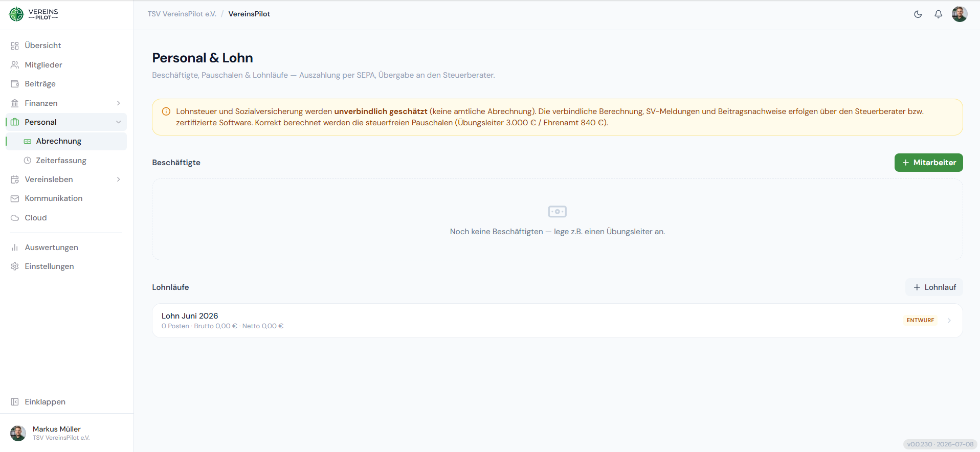This screenshot has height=452, width=980.
Task: Navigate to Kommunikation
Action: pos(66,198)
